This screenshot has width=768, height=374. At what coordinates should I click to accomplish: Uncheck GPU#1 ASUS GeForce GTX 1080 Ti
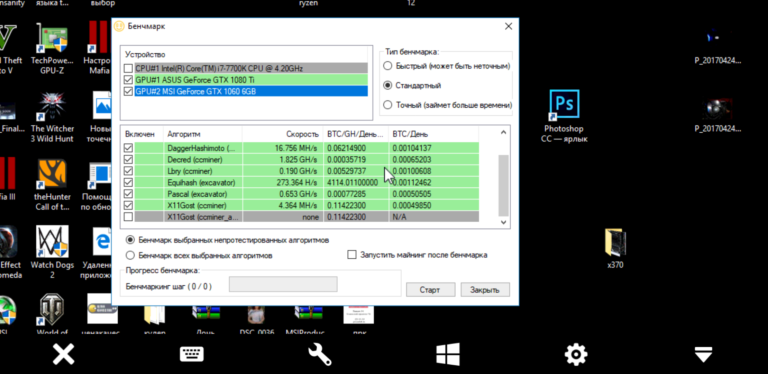coord(128,79)
